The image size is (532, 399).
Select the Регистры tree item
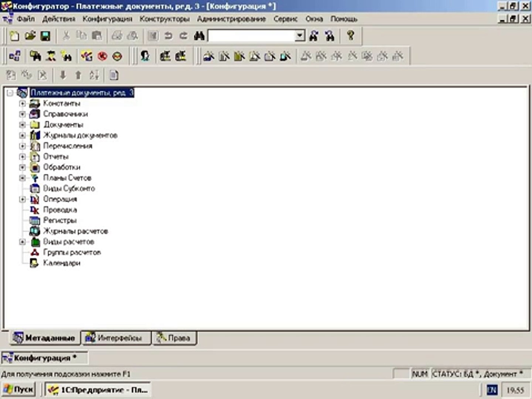60,221
